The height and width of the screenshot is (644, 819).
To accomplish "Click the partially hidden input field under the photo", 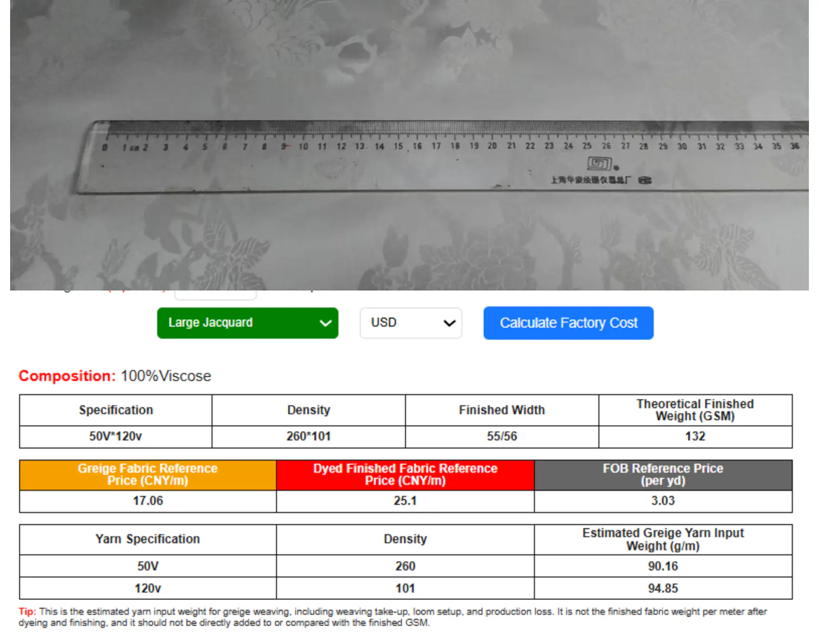I will tap(215, 295).
